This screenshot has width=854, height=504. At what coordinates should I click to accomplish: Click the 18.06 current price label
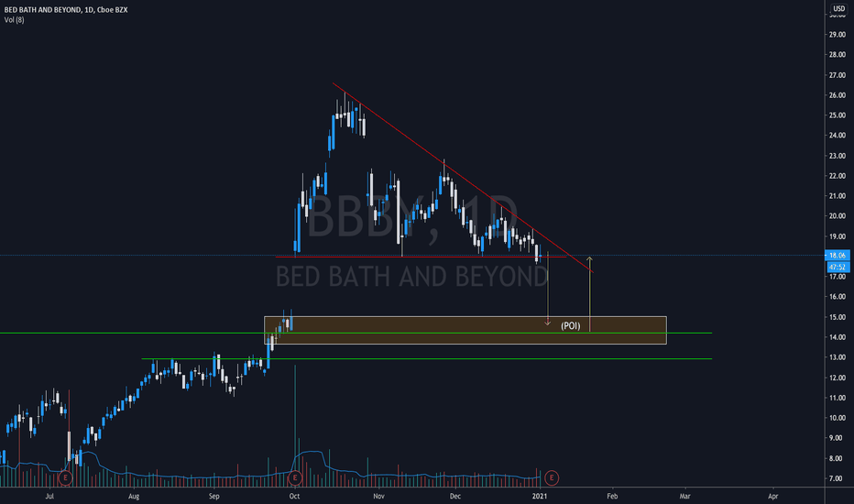point(838,255)
